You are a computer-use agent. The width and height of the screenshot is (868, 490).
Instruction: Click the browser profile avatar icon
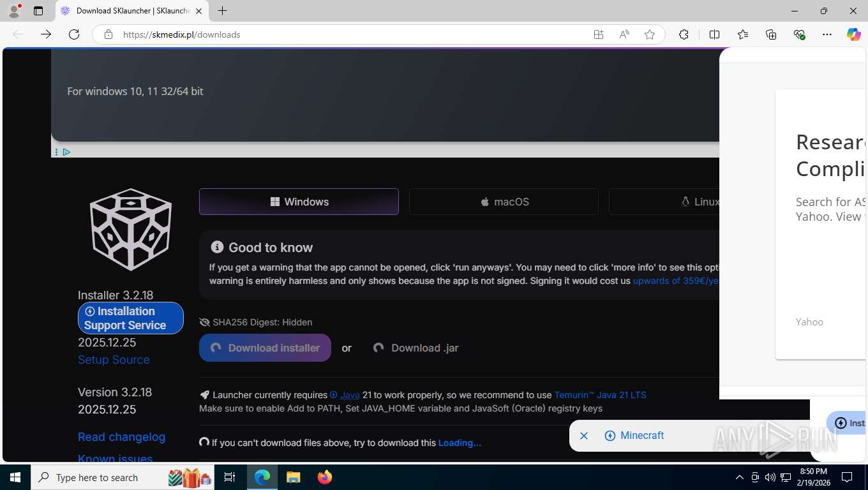pyautogui.click(x=14, y=11)
